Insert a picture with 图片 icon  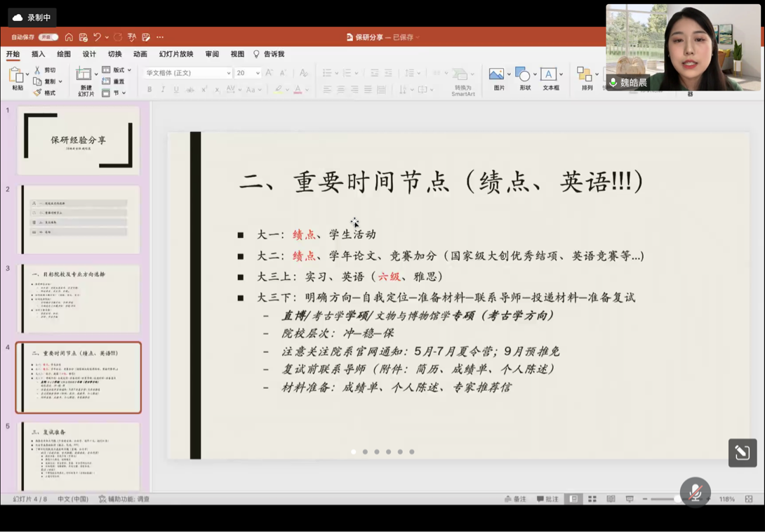pyautogui.click(x=496, y=74)
